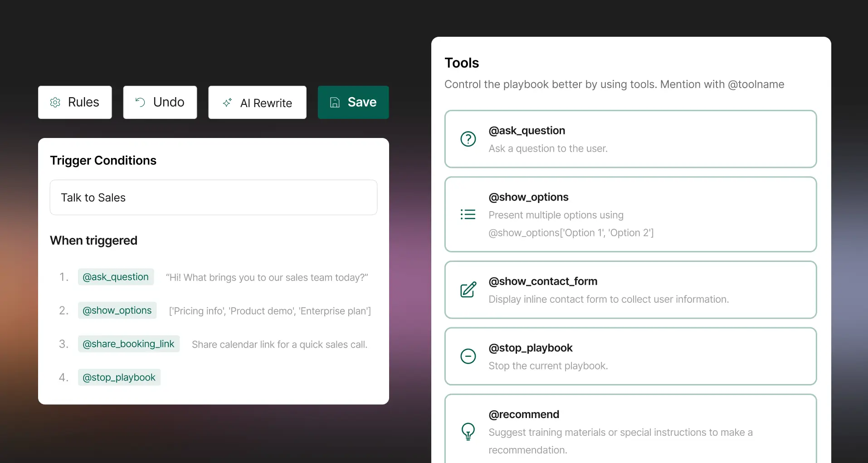Select the @share_booking_link tag in step 3
The width and height of the screenshot is (868, 463).
[x=128, y=344]
